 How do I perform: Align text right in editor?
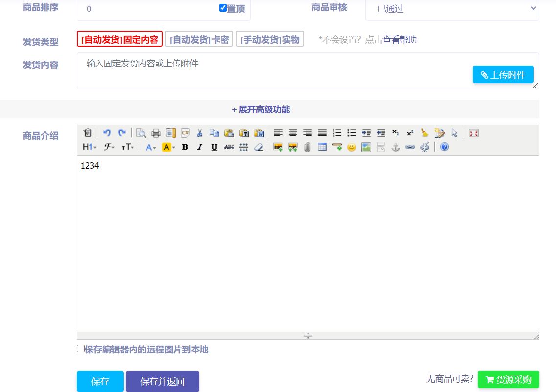pyautogui.click(x=308, y=133)
